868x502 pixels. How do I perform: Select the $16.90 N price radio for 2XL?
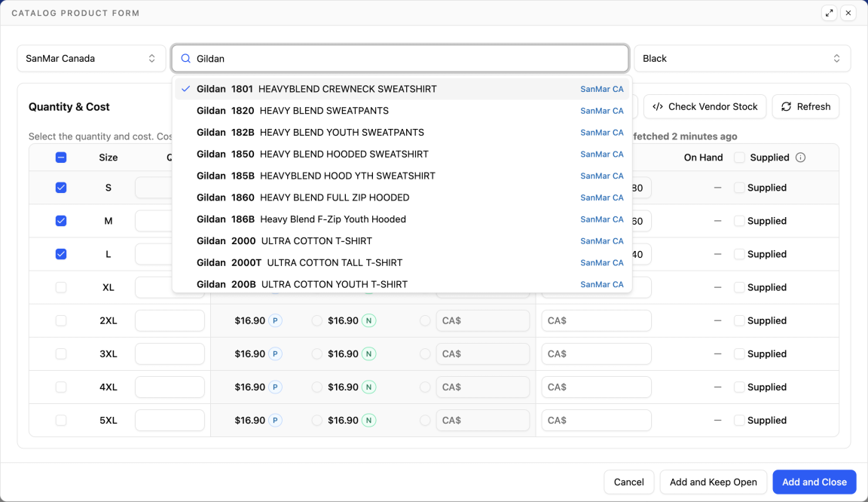[x=316, y=320]
